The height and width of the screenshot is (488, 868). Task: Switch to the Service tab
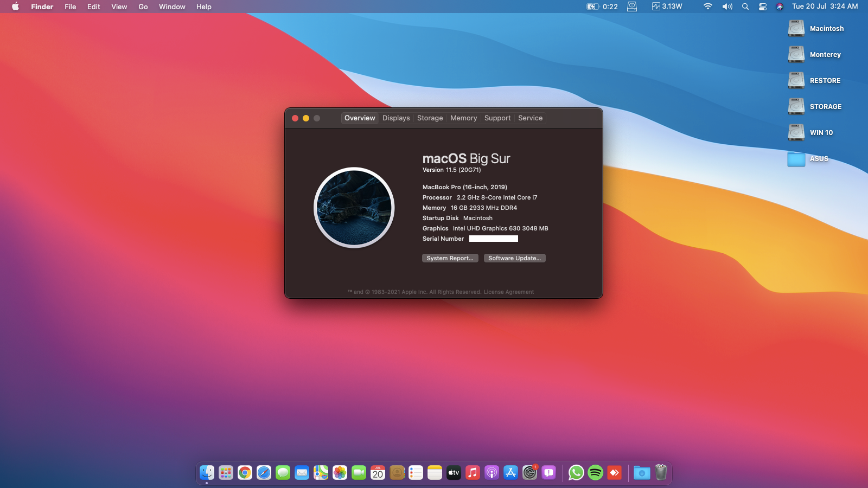[x=531, y=118]
